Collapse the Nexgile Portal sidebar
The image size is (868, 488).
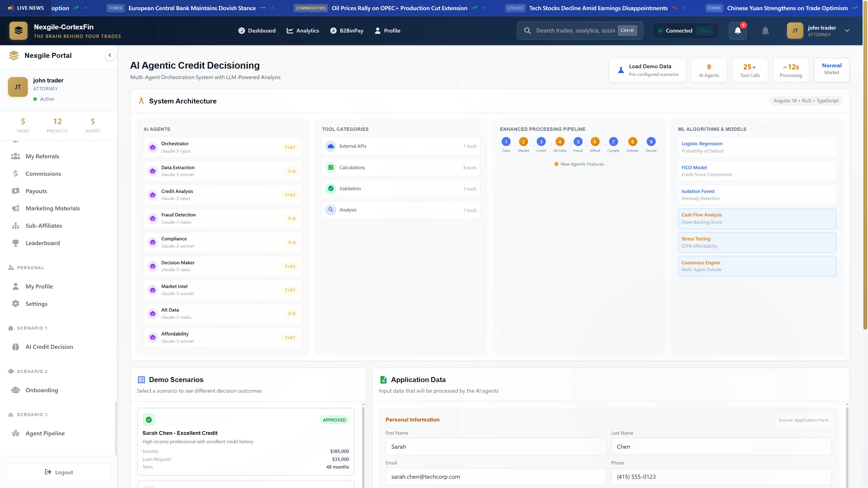(110, 55)
